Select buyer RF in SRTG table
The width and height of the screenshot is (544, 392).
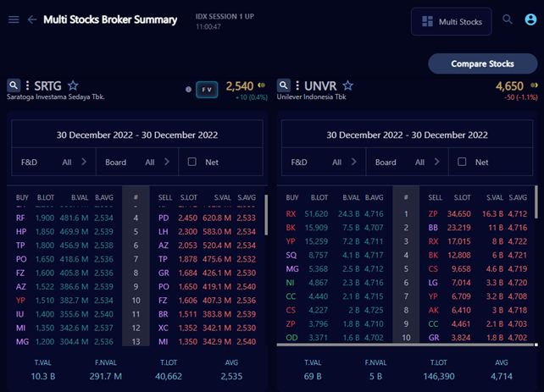[20, 218]
